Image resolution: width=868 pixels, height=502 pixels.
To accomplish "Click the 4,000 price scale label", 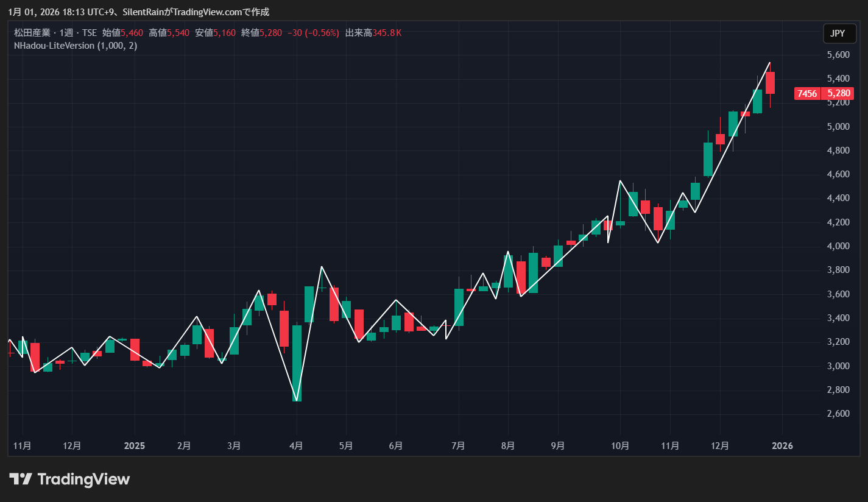I will [x=838, y=246].
